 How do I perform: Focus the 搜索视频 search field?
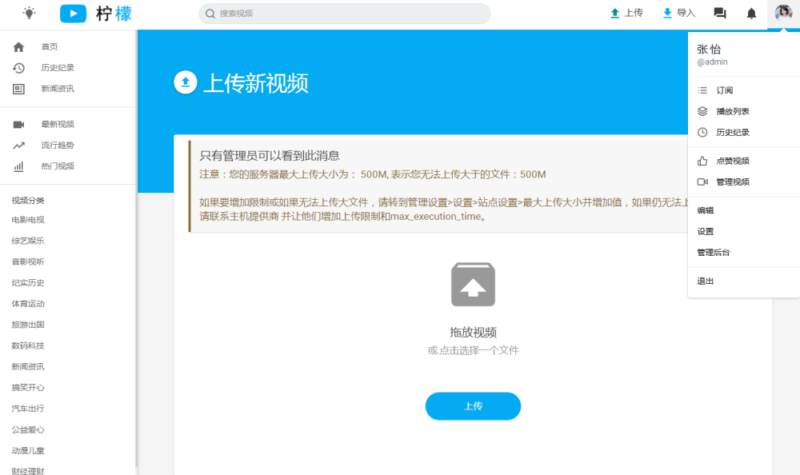pyautogui.click(x=344, y=13)
